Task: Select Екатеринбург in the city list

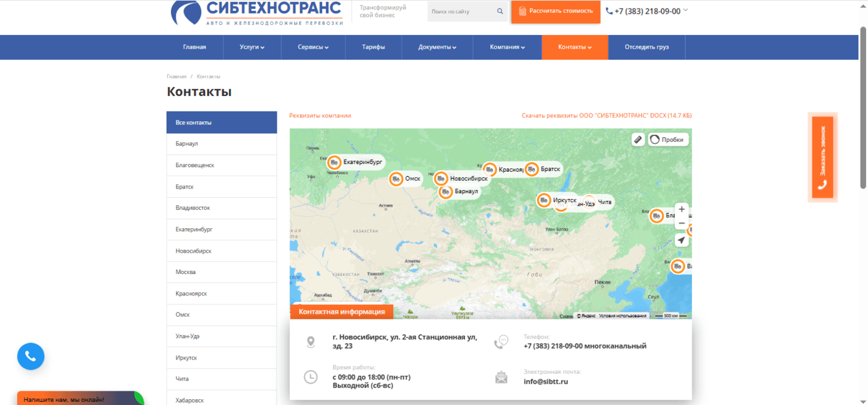Action: pos(222,229)
